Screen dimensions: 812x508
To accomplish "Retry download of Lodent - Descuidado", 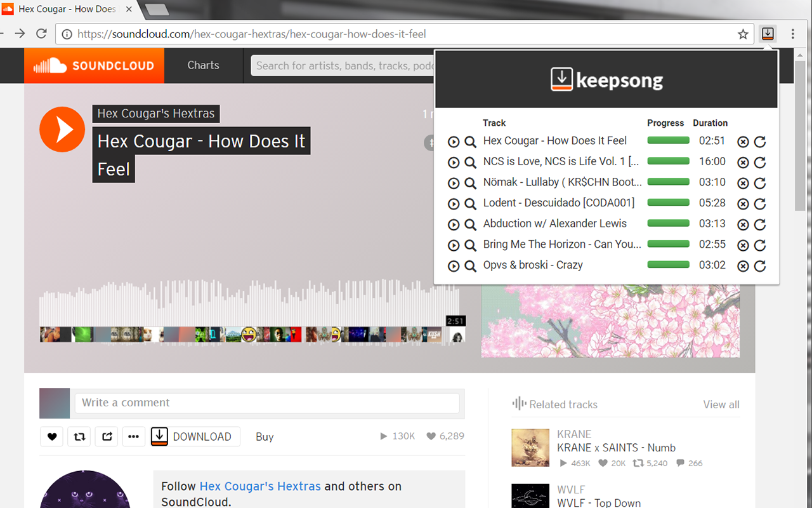I will [x=760, y=204].
